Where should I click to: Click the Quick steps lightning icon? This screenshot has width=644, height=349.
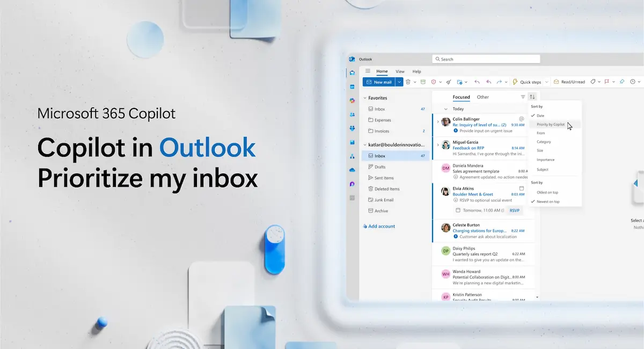point(515,82)
